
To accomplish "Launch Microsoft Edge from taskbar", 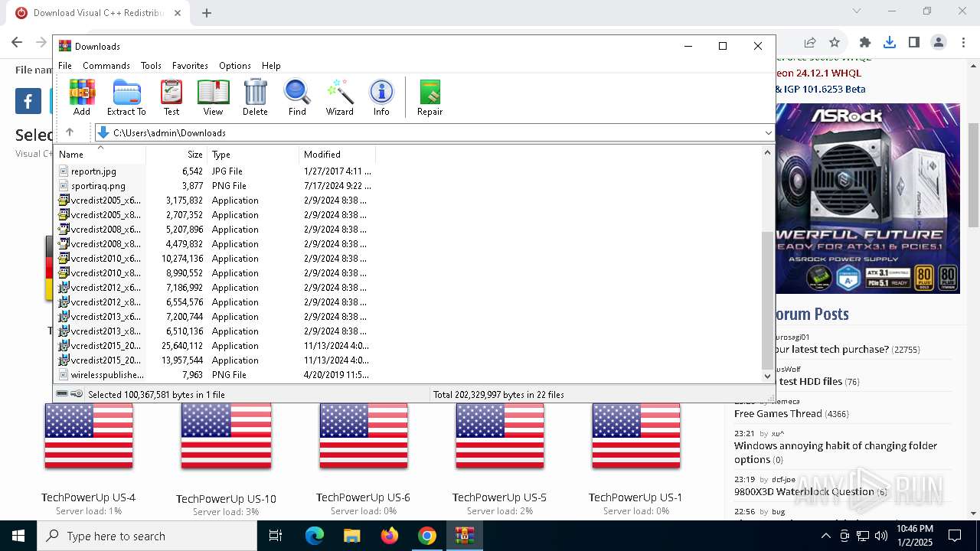I will (315, 536).
